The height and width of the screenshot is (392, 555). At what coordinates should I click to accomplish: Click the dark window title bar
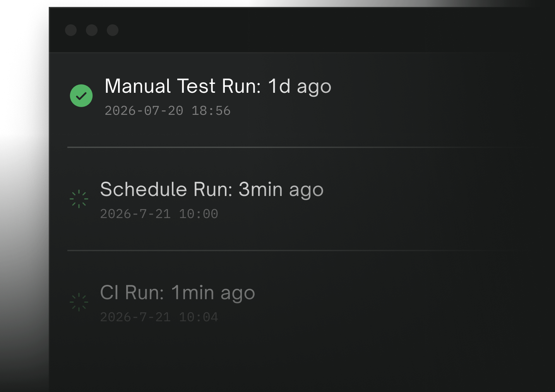coord(302,30)
